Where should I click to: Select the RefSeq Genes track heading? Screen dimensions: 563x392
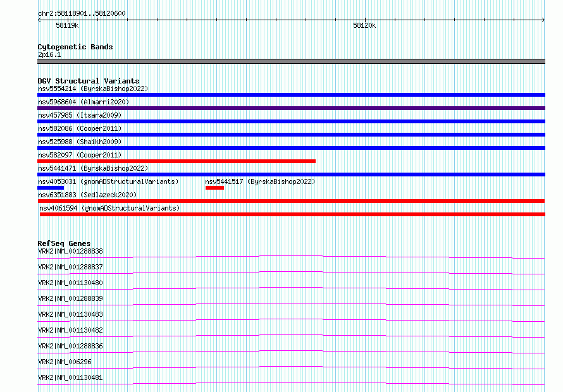point(64,243)
